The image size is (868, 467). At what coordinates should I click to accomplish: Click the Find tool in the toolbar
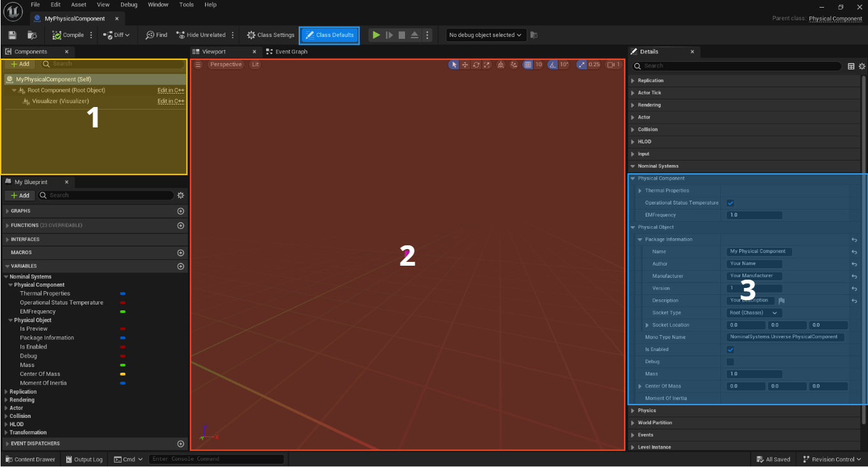click(157, 35)
